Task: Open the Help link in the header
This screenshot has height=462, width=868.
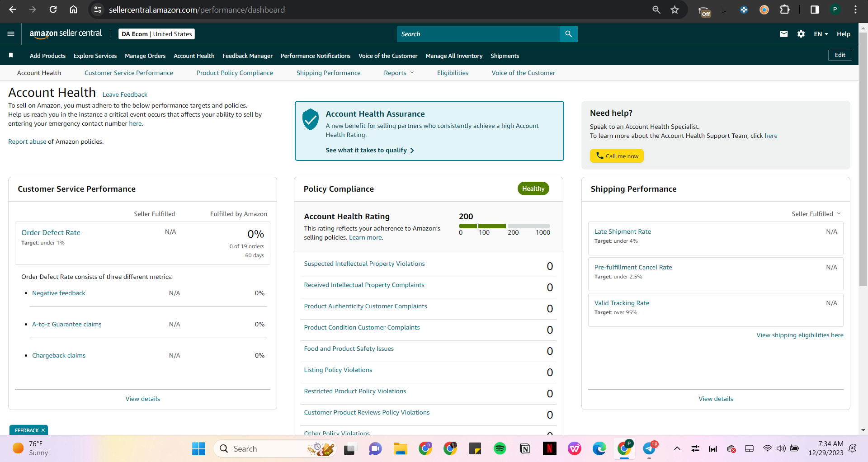Action: tap(844, 34)
